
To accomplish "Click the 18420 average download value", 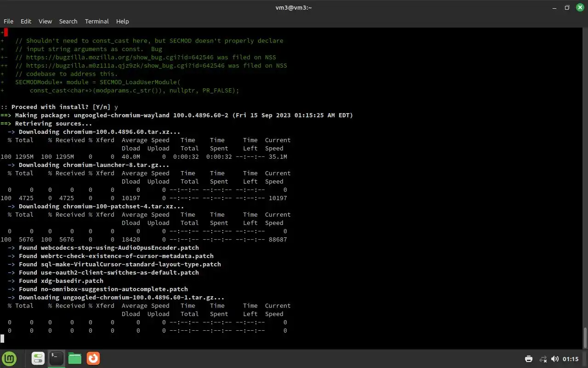I will 131,240.
